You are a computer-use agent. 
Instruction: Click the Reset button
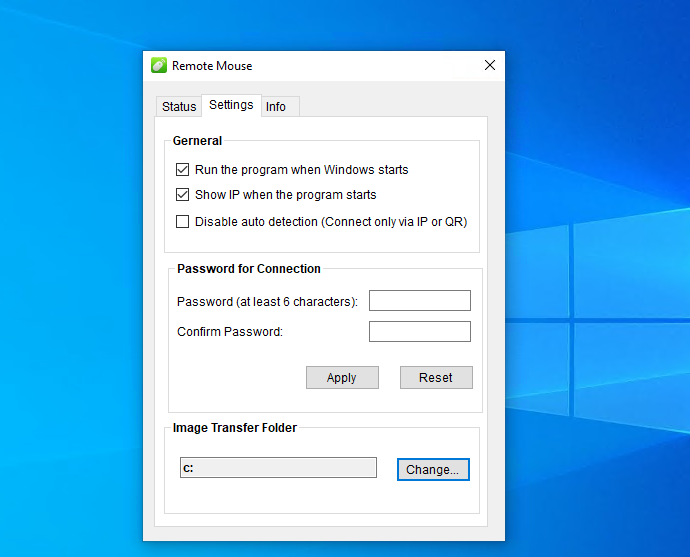[436, 378]
